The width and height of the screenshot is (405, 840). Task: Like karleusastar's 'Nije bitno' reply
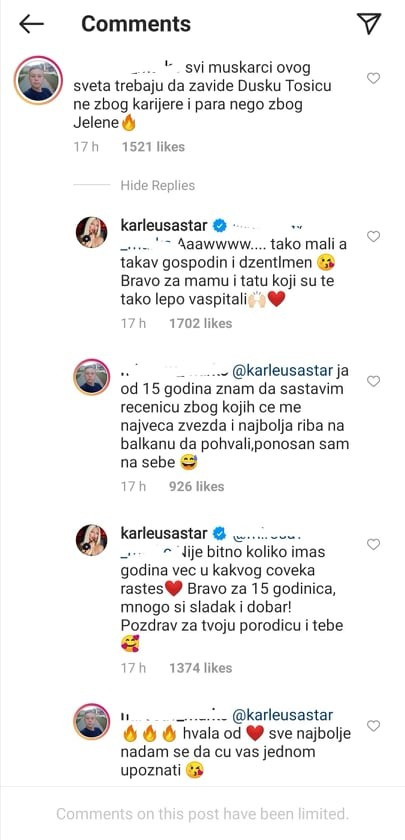click(373, 544)
